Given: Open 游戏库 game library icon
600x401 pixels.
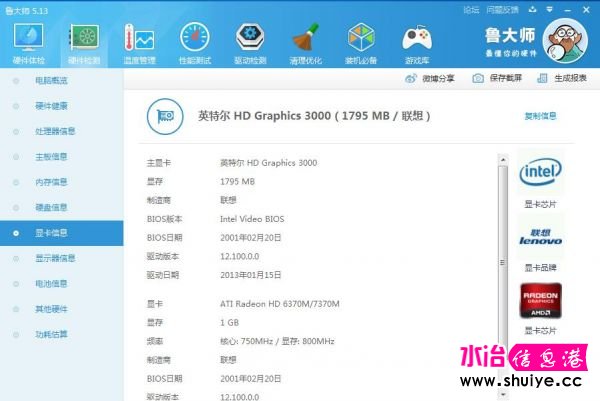Looking at the screenshot, I should tap(417, 41).
